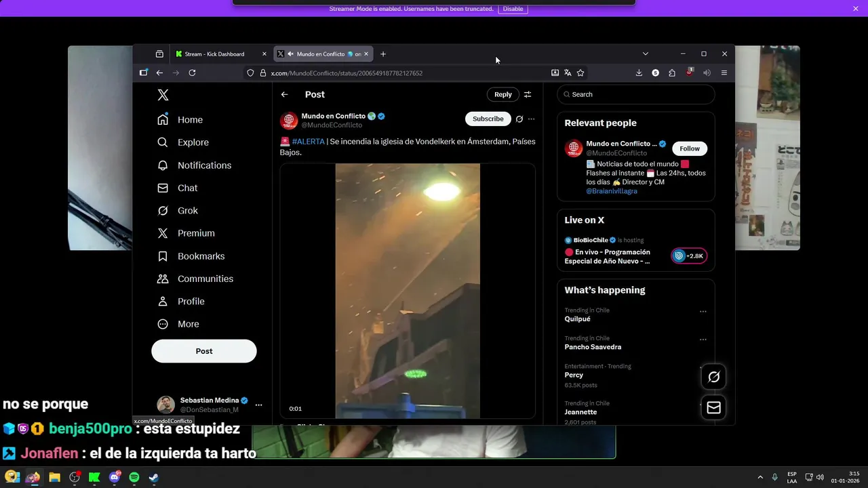Open File Explorer from the taskbar
Screen dimensions: 868x488
(54, 477)
